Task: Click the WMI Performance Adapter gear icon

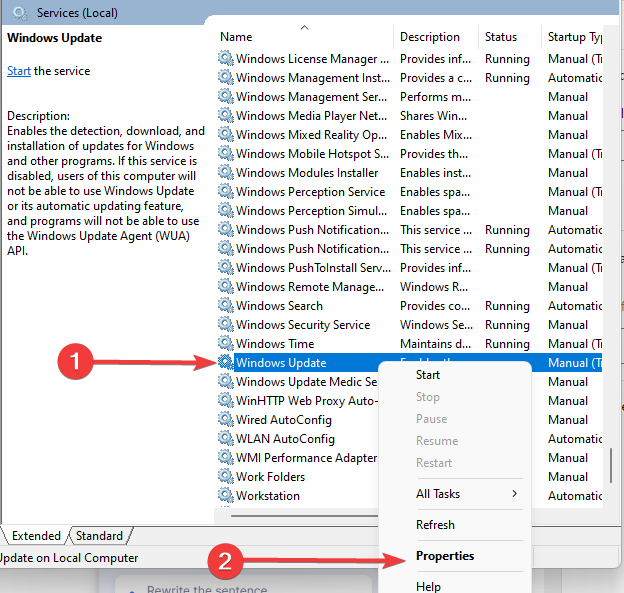Action: (226, 457)
